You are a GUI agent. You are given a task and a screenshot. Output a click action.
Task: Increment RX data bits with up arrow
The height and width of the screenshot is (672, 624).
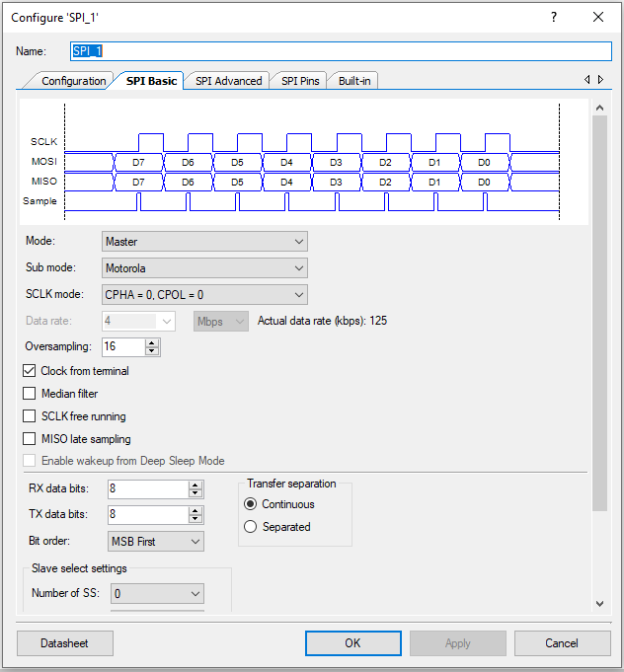click(x=195, y=485)
